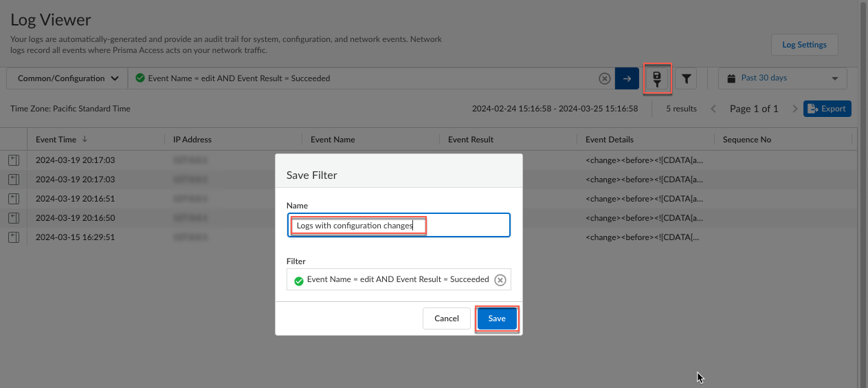Screen dimensions: 868x388
Task: Clear the search bar query
Action: point(605,78)
